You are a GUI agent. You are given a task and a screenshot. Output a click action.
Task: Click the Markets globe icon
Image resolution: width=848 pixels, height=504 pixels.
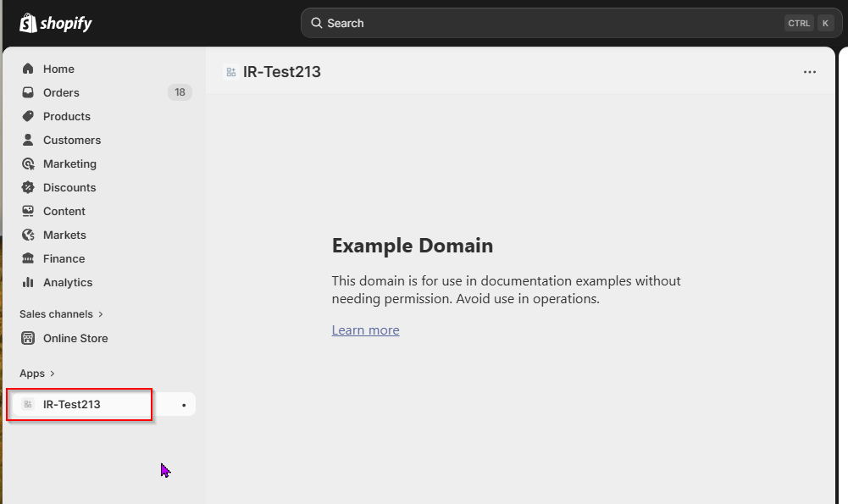coord(28,235)
